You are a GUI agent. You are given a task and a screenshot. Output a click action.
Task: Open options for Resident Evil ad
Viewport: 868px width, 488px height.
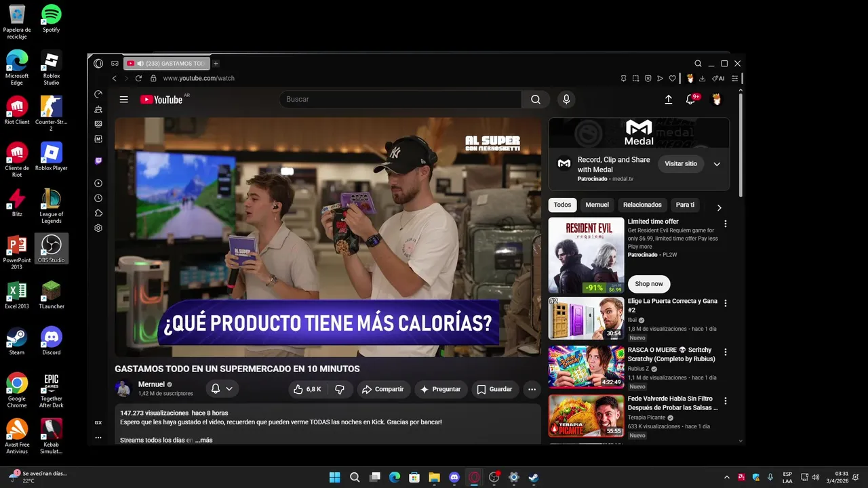click(x=726, y=224)
